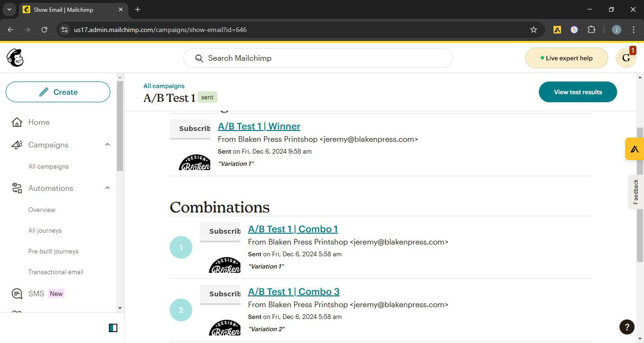
Task: Collapse sidebar with panel toggle icon
Action: (x=113, y=328)
